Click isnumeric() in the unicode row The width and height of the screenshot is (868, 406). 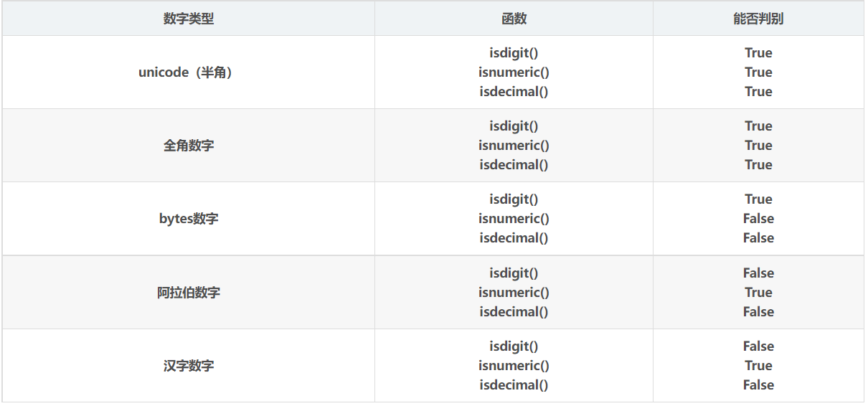pyautogui.click(x=514, y=72)
